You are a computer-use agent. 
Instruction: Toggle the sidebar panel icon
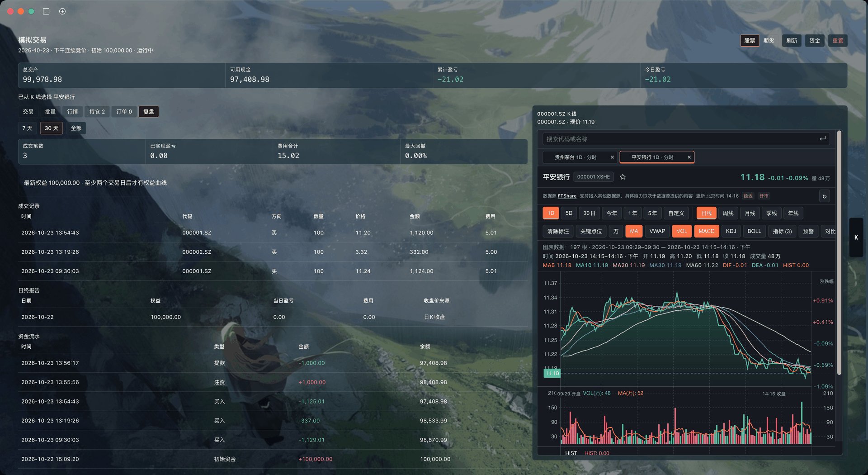pyautogui.click(x=46, y=11)
